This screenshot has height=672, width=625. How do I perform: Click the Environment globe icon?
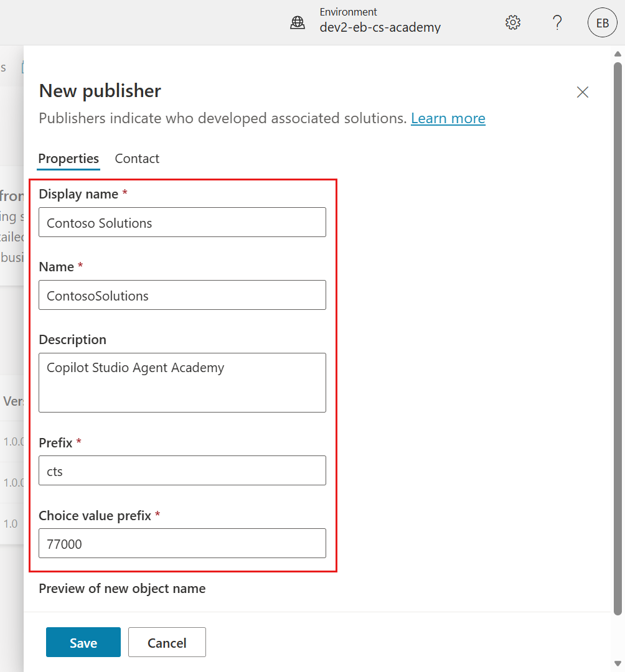pyautogui.click(x=298, y=23)
